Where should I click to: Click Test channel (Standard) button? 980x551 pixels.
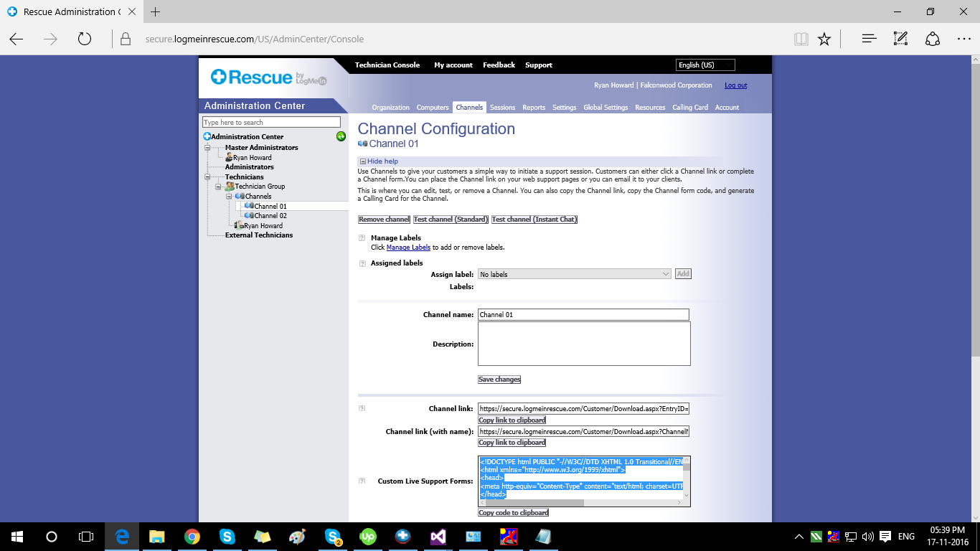point(451,220)
